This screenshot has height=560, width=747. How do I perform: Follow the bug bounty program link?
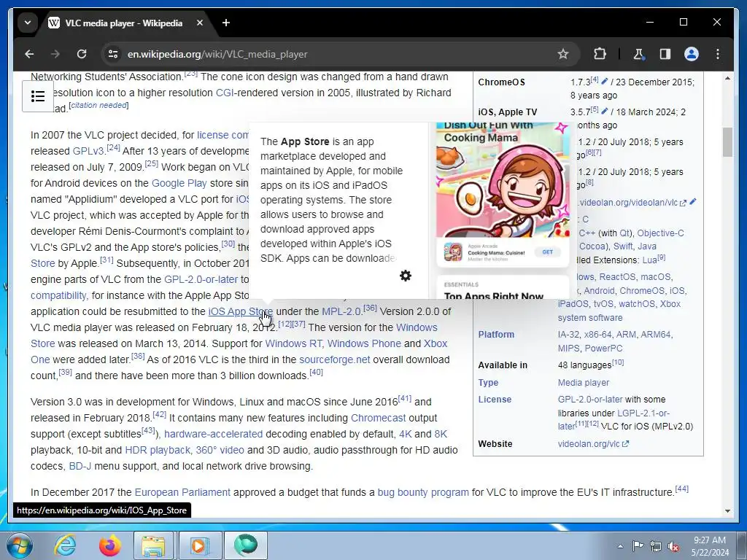[x=423, y=492]
